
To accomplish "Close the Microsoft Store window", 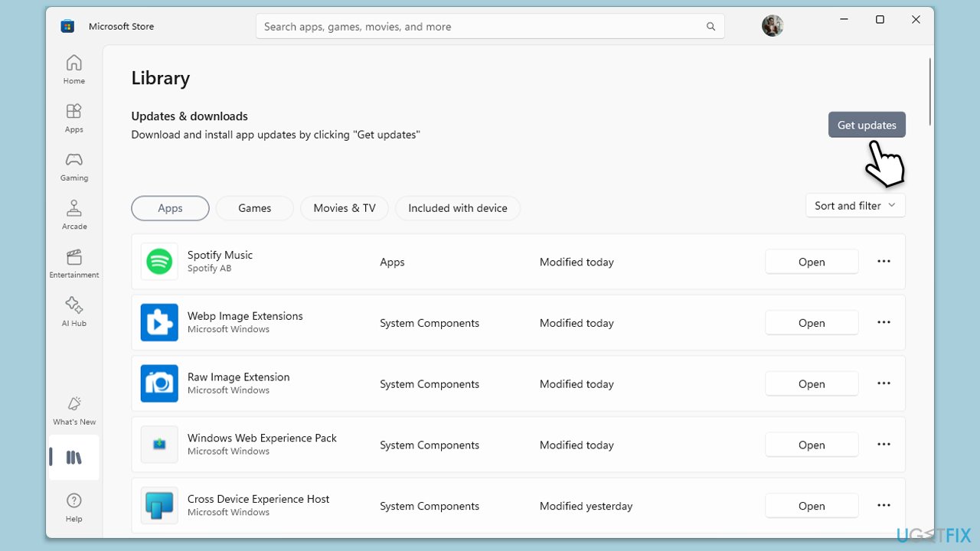I will pyautogui.click(x=916, y=20).
